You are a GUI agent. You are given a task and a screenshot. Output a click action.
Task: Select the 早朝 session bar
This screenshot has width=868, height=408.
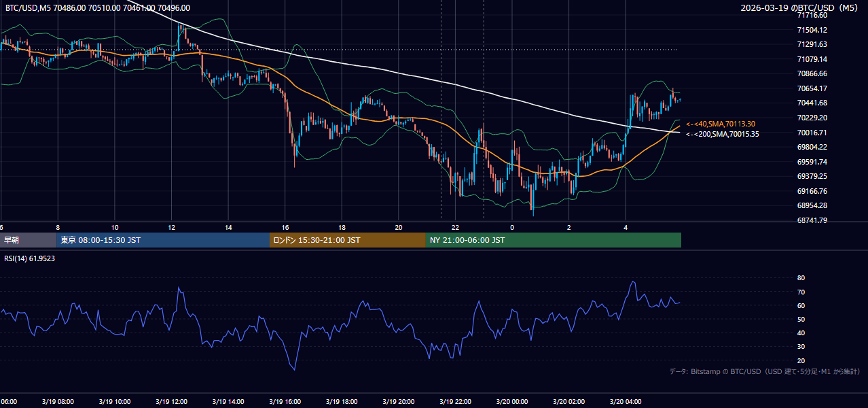click(x=28, y=240)
